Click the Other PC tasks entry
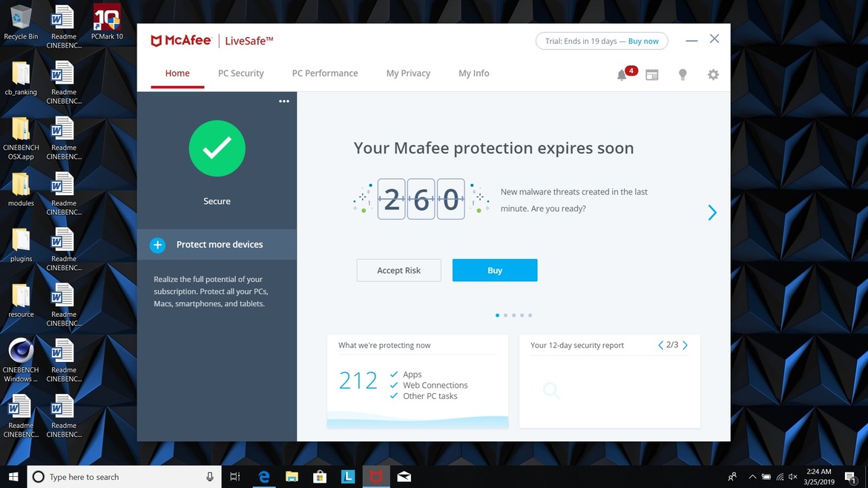Viewport: 868px width, 488px height. 430,396
